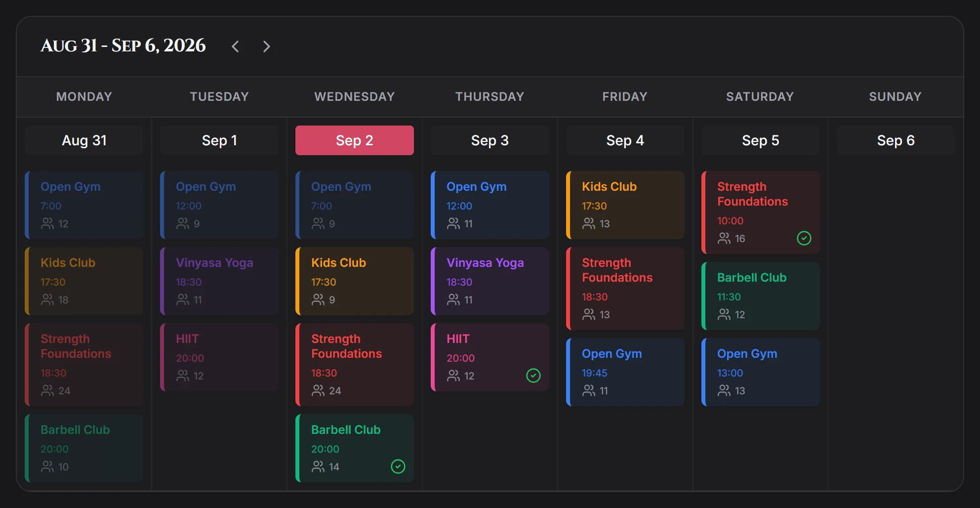980x508 pixels.
Task: Click the MONDAY column heading
Action: coord(84,96)
